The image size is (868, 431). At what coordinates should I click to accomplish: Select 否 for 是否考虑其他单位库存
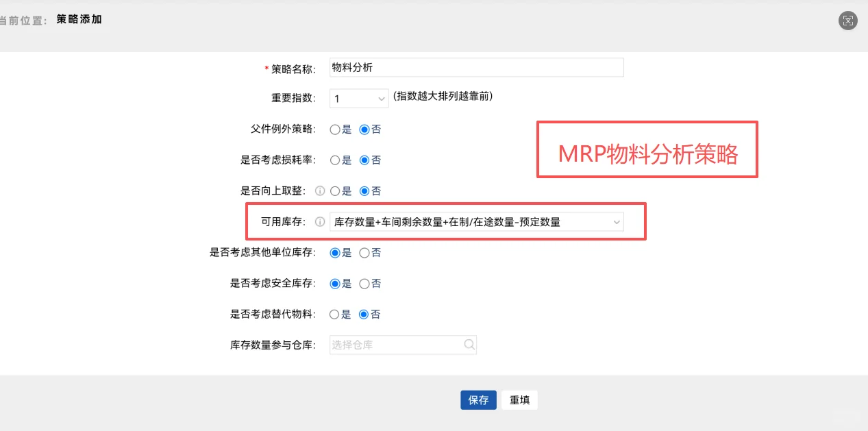click(x=364, y=252)
